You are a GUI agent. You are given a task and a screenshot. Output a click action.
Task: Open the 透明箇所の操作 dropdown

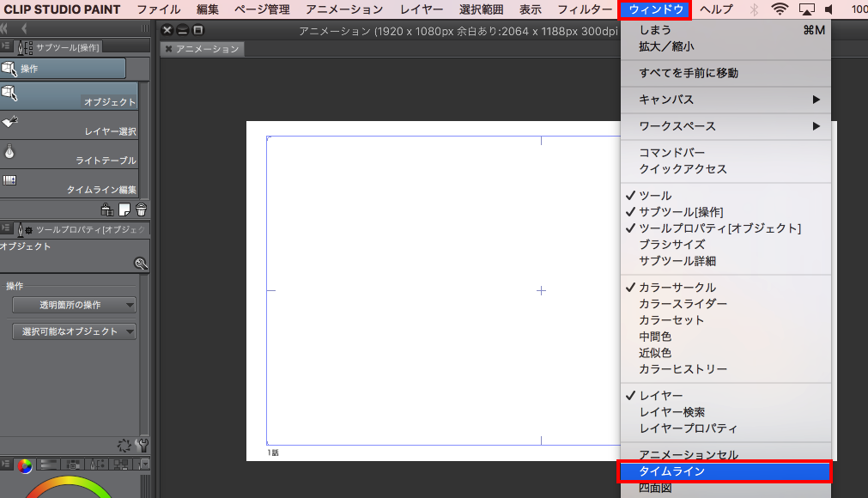[x=74, y=305]
